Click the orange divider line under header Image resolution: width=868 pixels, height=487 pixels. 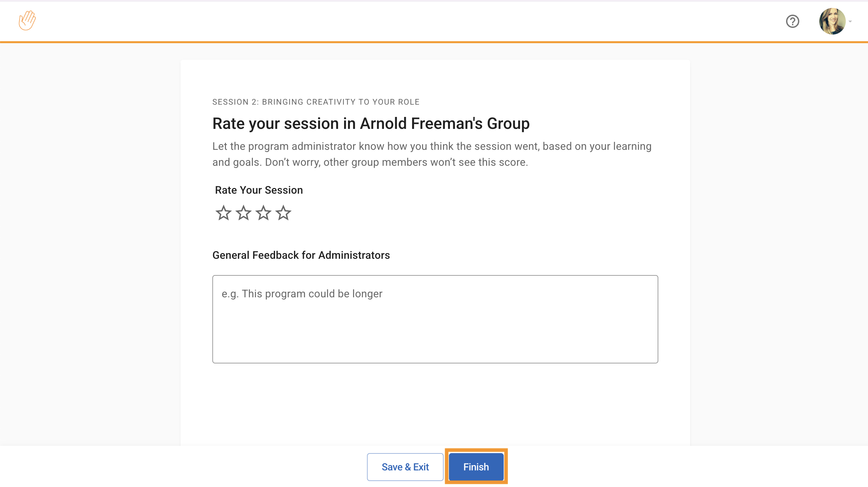pos(434,42)
